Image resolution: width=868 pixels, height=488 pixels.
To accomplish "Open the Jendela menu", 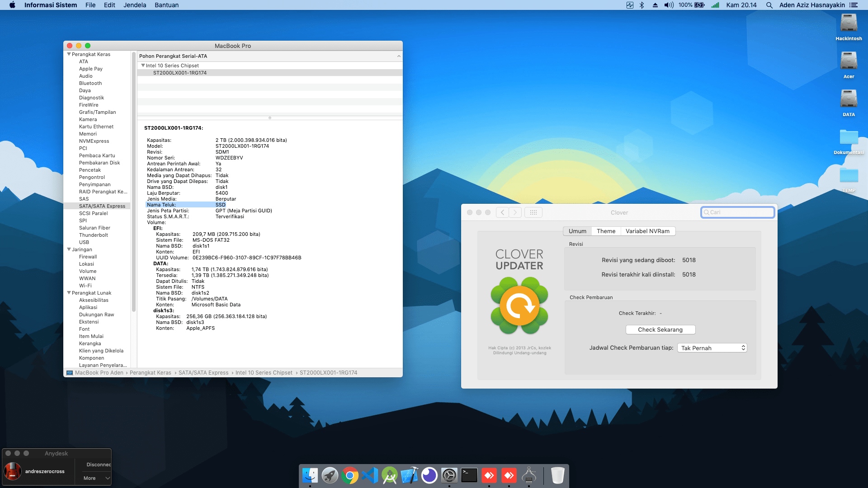I will (x=135, y=5).
